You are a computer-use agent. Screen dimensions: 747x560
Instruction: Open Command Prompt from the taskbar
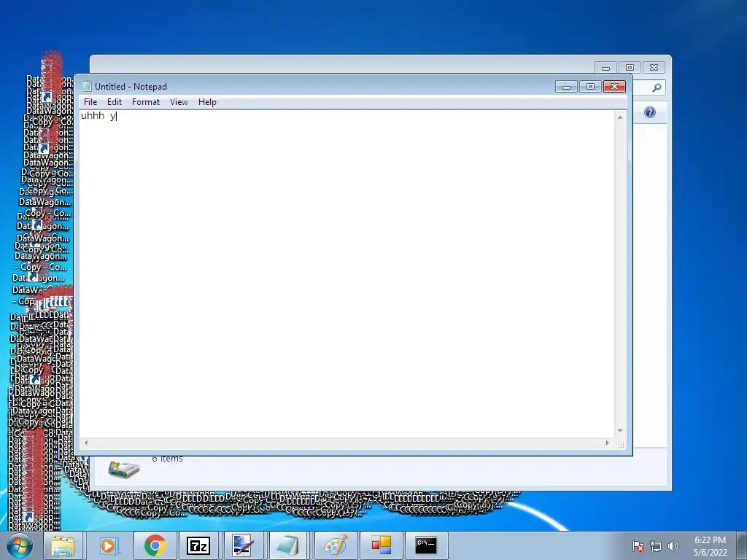(x=426, y=545)
